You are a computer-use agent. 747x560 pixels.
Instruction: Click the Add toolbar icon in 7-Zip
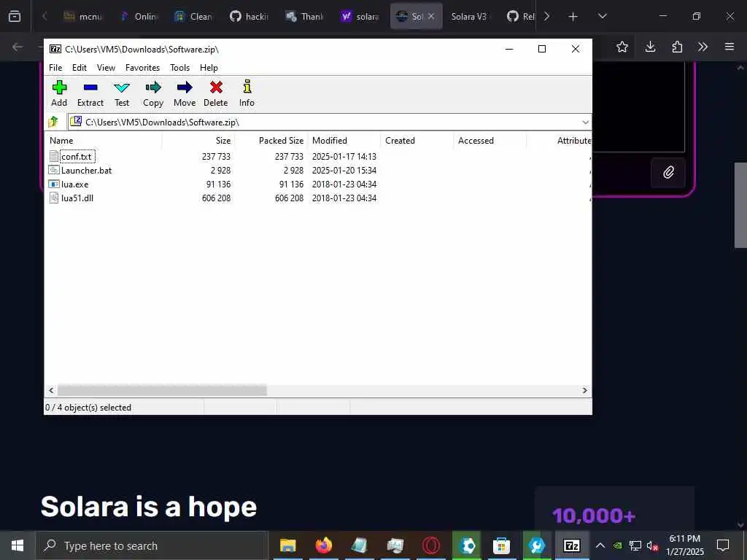tap(59, 87)
